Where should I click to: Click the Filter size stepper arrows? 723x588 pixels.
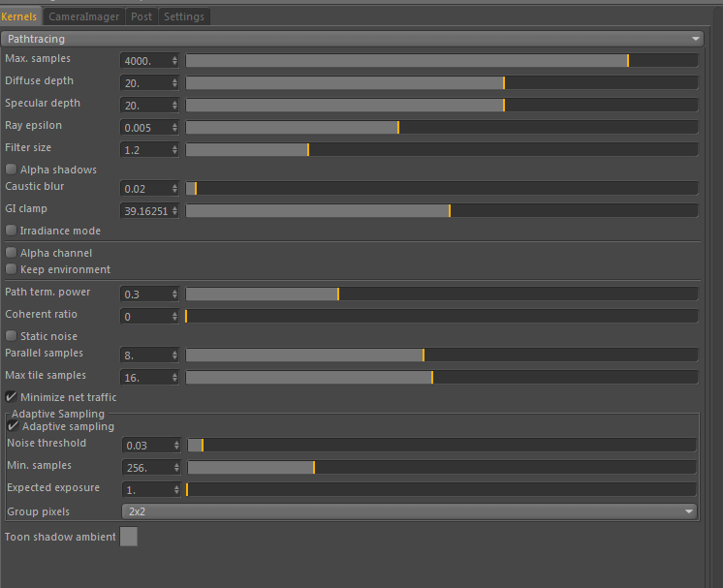[x=174, y=149]
